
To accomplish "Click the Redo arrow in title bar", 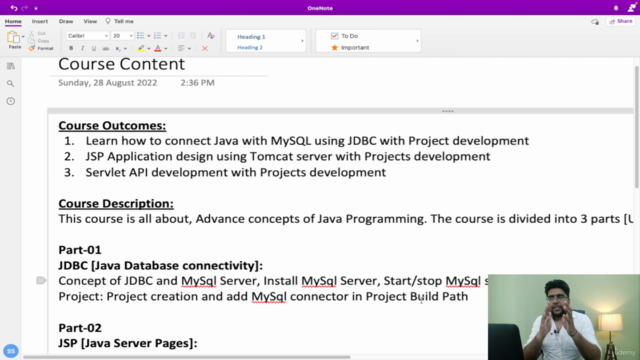I will click(24, 8).
